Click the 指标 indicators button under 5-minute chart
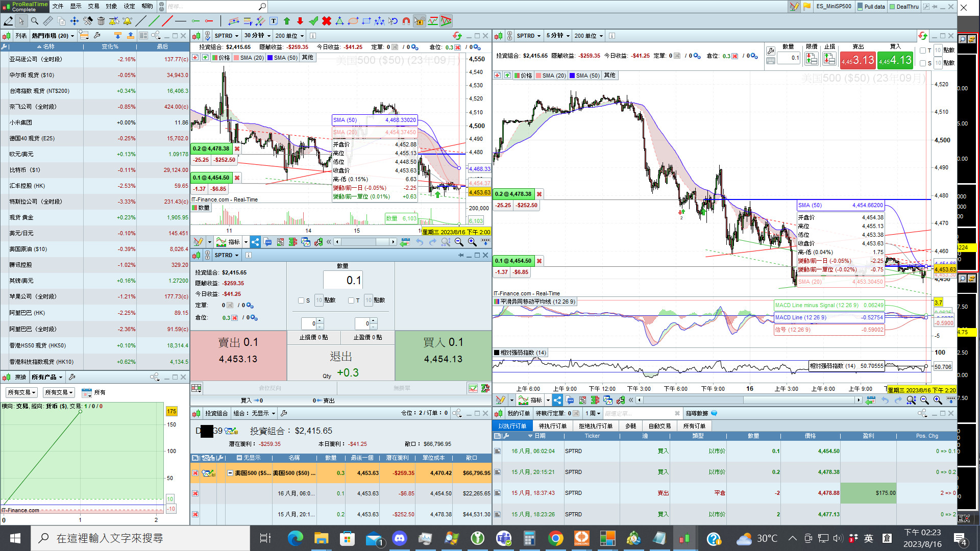 (531, 400)
